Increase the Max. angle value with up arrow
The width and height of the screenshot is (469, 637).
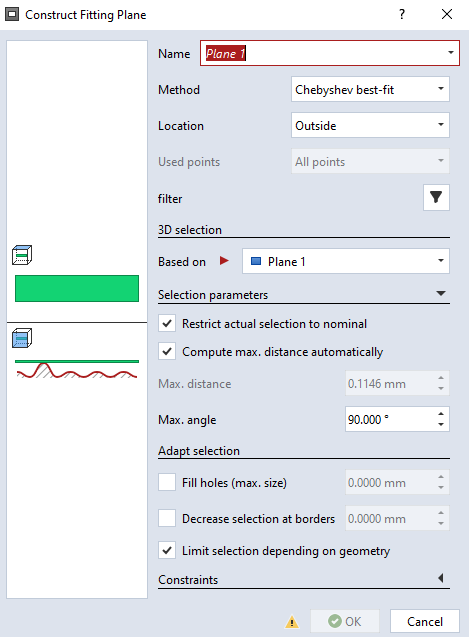tap(441, 414)
